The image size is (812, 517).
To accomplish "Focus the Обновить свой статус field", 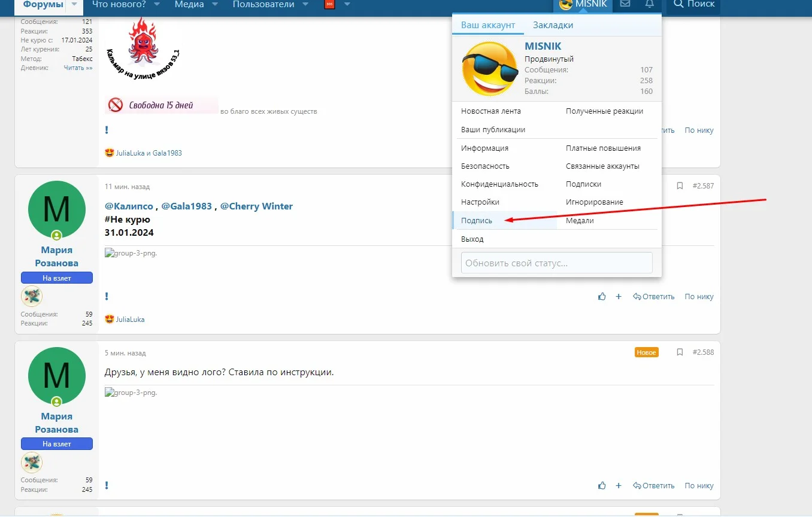I will [x=556, y=263].
